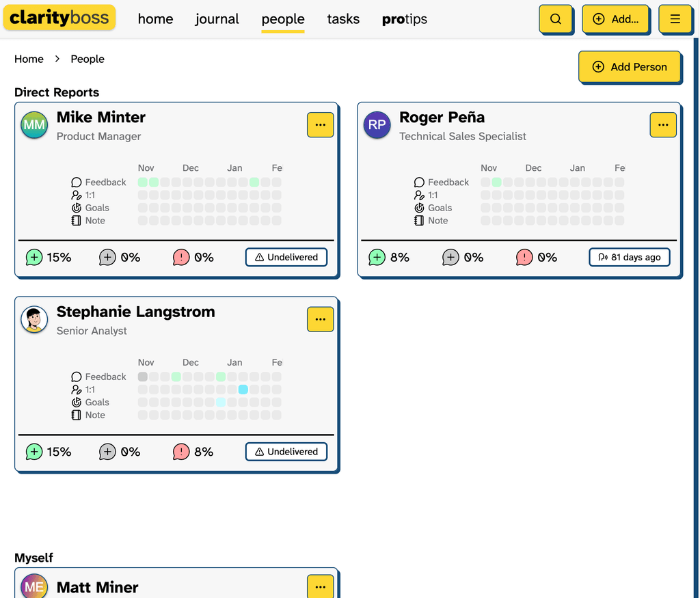
Task: Click the Undelivered warning button on Mike's card
Action: click(286, 258)
